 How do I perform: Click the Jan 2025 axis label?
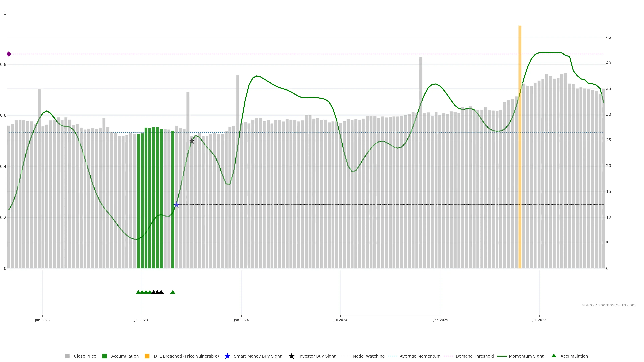pos(441,320)
